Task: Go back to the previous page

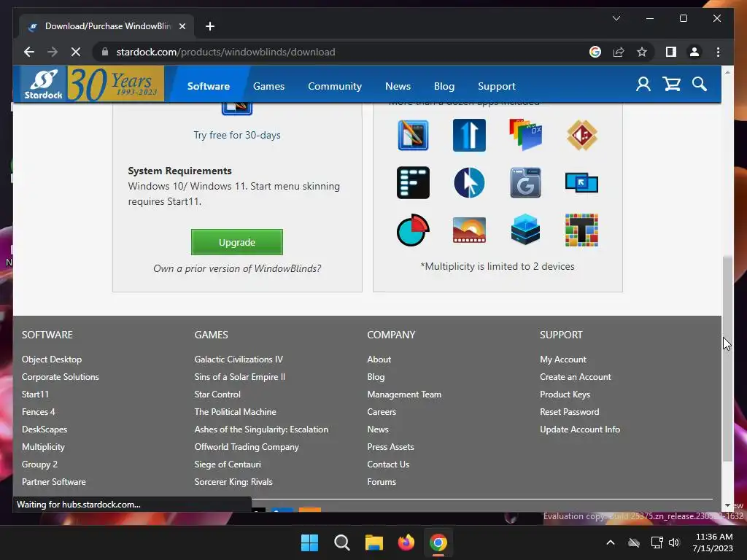Action: click(x=29, y=52)
